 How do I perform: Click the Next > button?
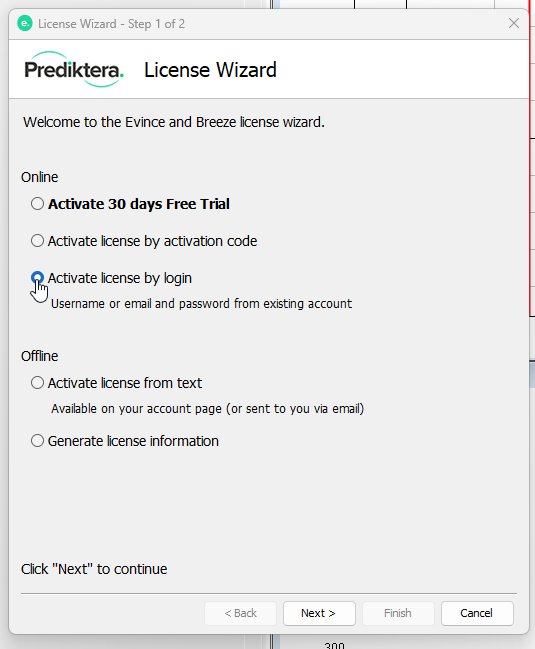click(319, 613)
